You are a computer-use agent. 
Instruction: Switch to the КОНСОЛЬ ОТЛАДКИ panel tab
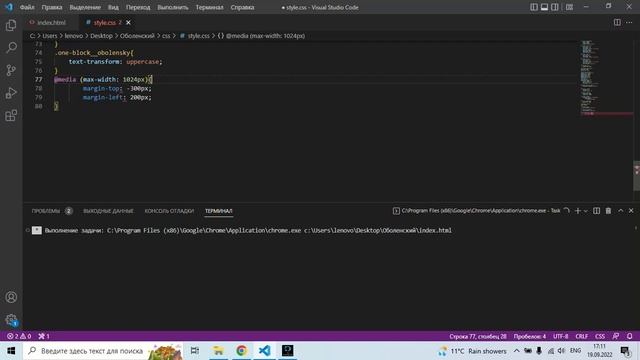click(169, 211)
